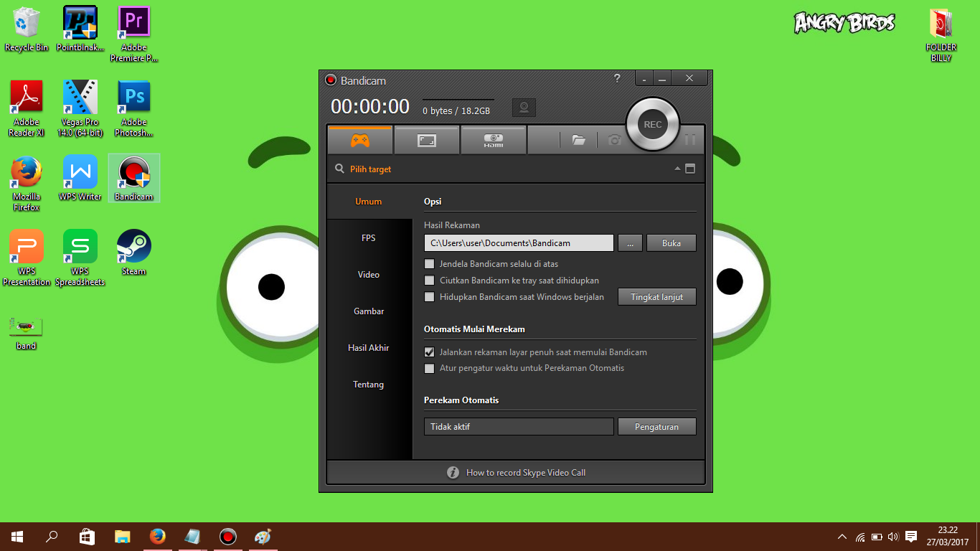Click the window icon beside the collapse arrow

pyautogui.click(x=690, y=169)
